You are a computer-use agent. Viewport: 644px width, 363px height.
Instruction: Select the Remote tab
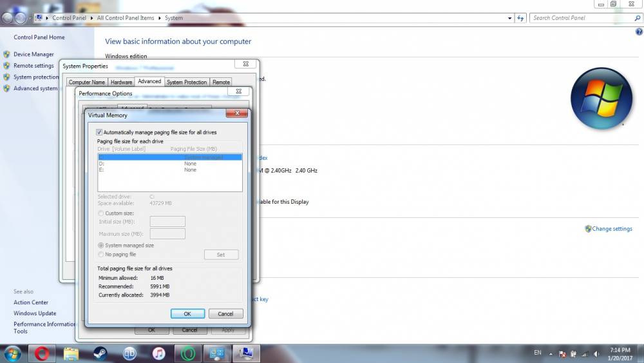click(x=221, y=83)
